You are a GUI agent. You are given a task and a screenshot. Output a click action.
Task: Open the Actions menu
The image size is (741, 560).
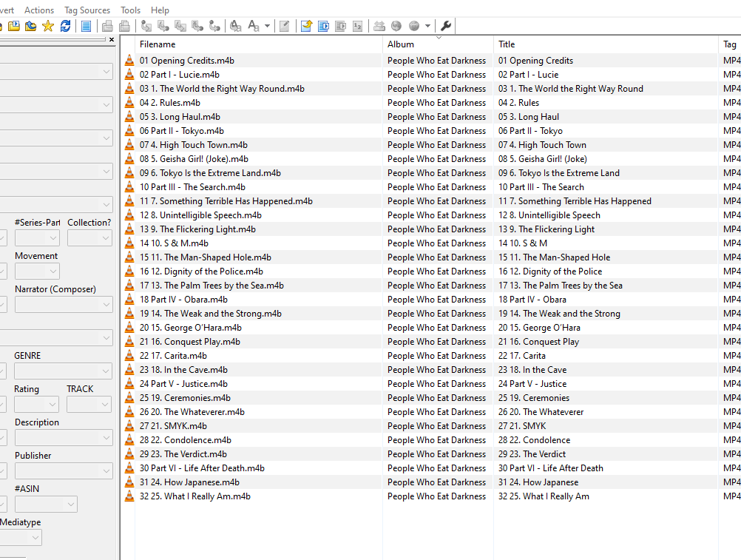click(39, 10)
